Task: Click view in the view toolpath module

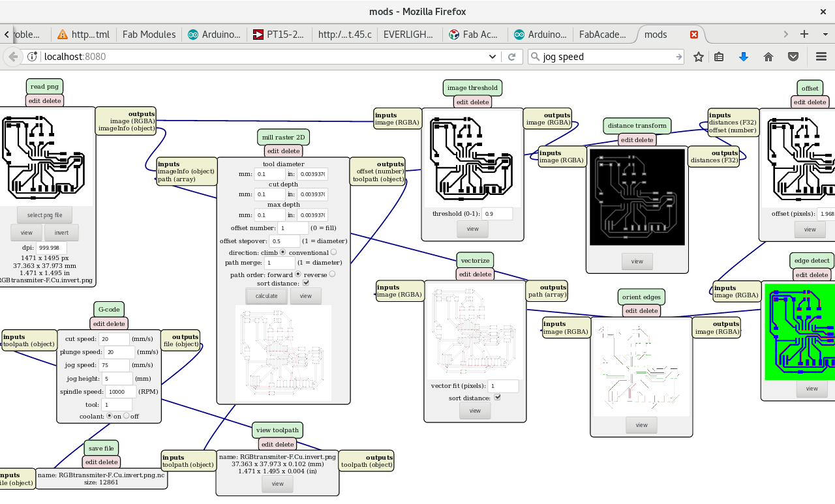Action: (277, 484)
